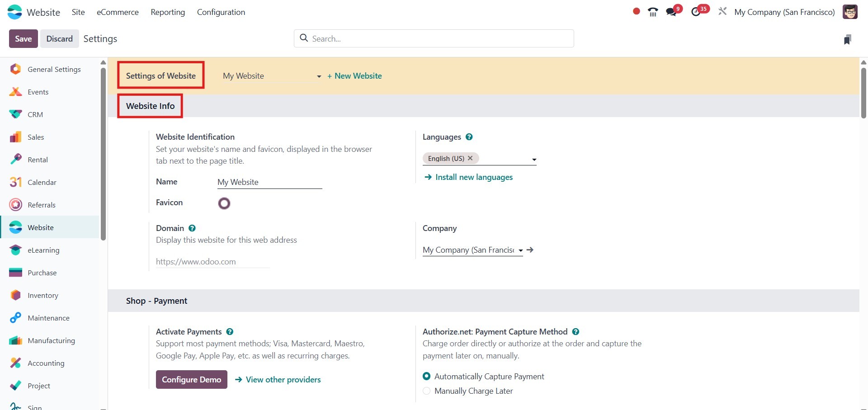The width and height of the screenshot is (868, 410).
Task: Remove the English (US) language tag
Action: point(470,158)
